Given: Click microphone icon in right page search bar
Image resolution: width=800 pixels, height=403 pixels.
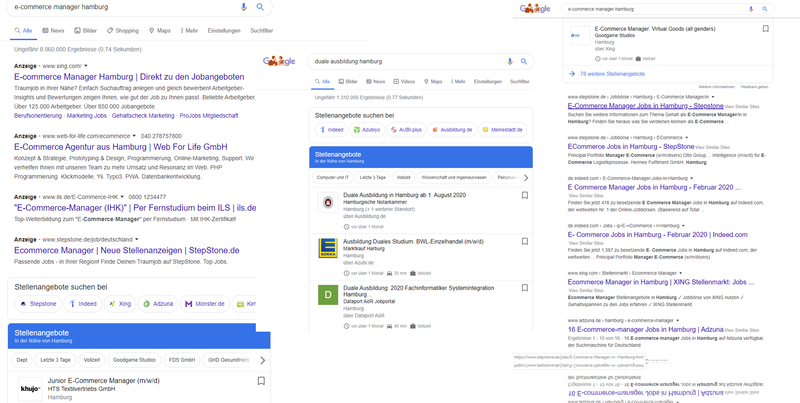Looking at the screenshot, I should (x=751, y=9).
